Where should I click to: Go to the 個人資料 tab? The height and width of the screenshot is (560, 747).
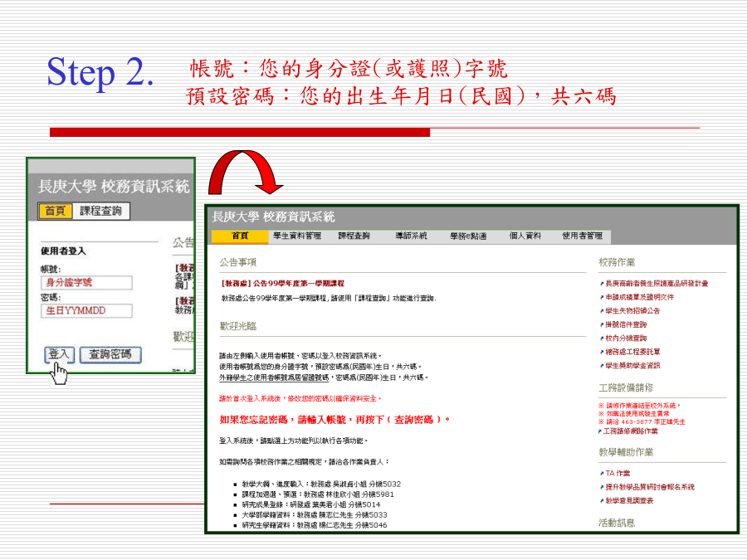pyautogui.click(x=525, y=236)
